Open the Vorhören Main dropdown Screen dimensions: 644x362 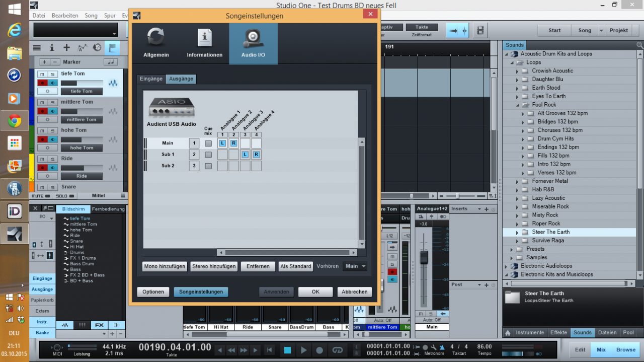point(355,266)
